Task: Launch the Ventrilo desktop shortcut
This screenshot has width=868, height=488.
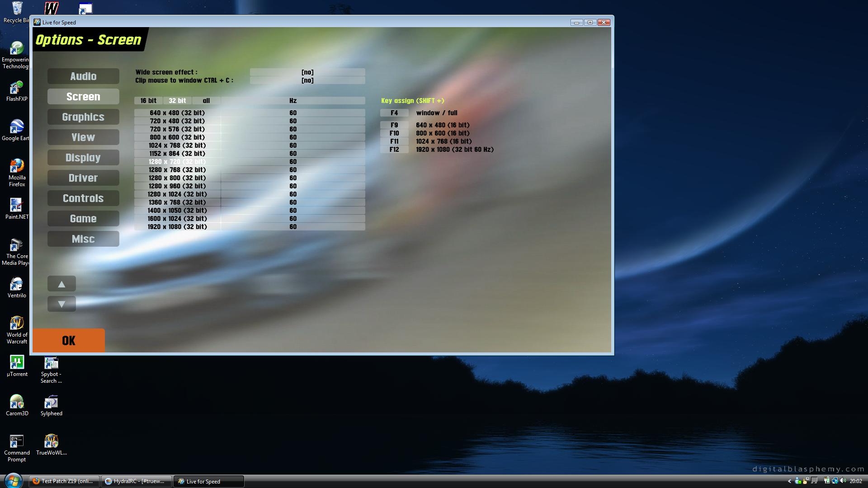Action: (x=17, y=284)
